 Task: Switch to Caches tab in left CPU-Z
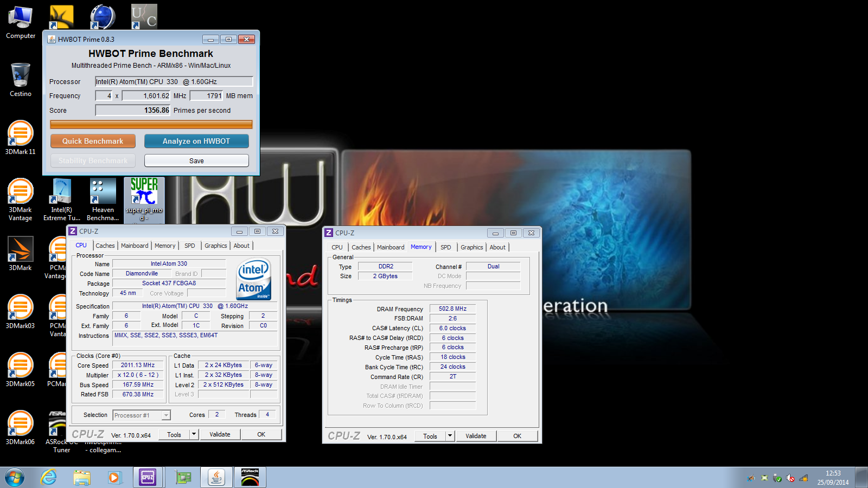tap(105, 246)
